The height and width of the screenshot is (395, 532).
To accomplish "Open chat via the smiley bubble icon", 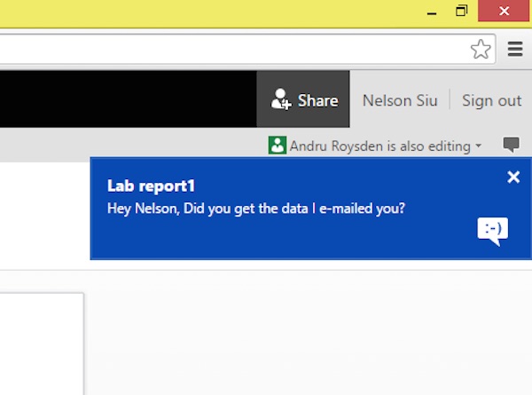I will click(x=493, y=231).
